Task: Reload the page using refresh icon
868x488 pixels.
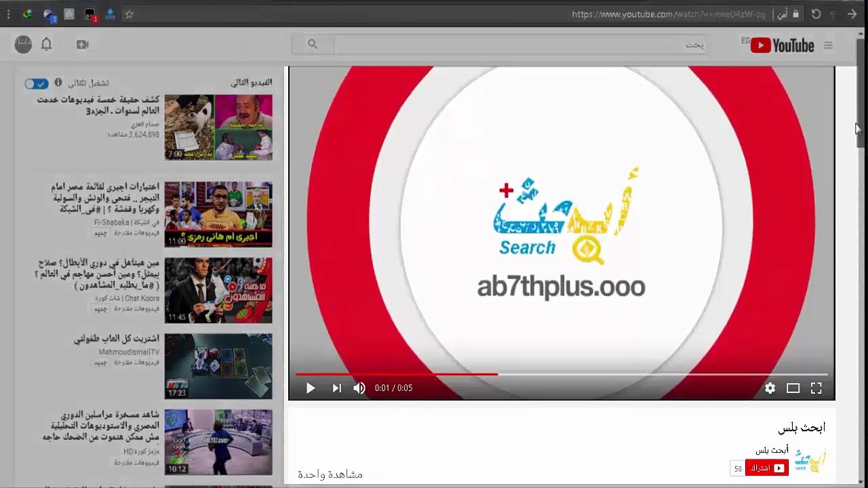Action: point(816,14)
